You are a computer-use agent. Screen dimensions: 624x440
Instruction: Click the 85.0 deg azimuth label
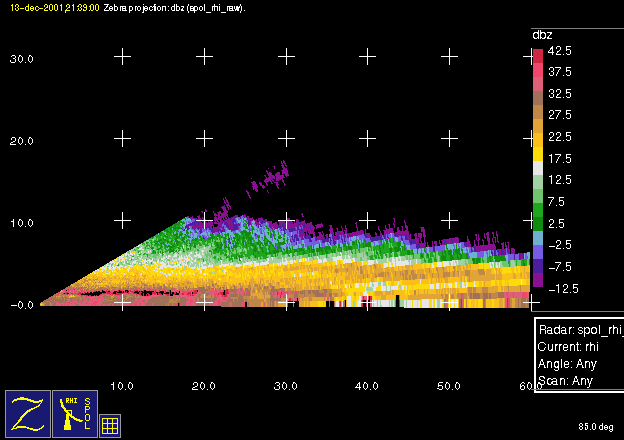(596, 426)
